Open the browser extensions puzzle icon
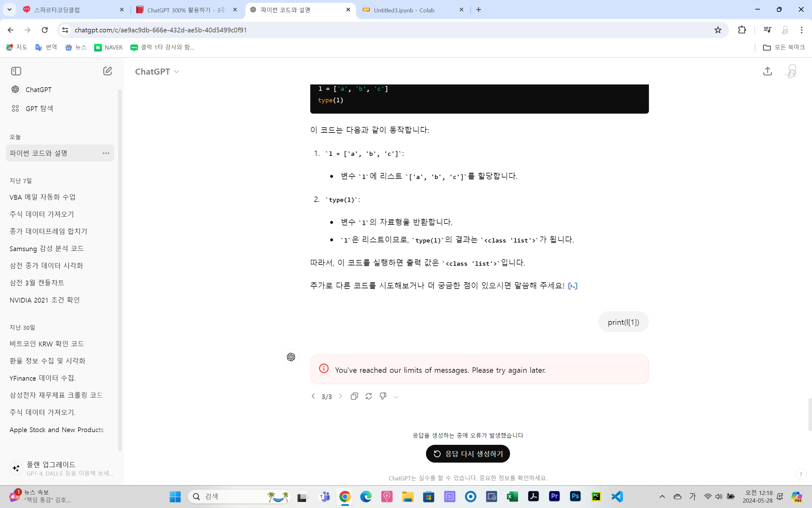This screenshot has width=812, height=508. tap(742, 30)
